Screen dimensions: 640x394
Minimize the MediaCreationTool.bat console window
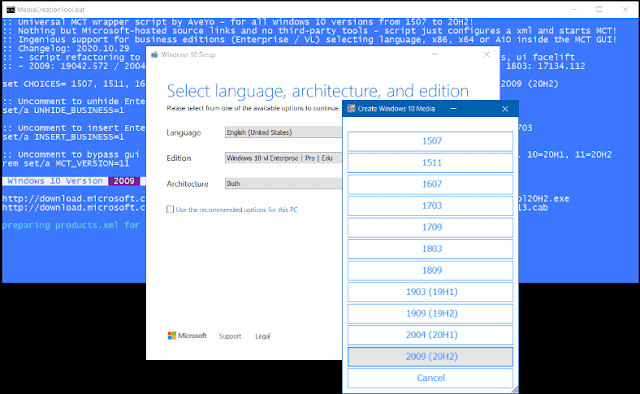[573, 9]
